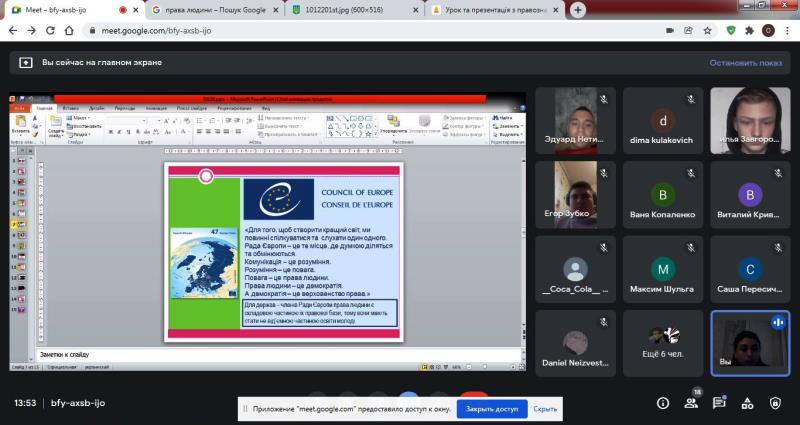
Task: Open Chrome profile avatar menu
Action: (x=768, y=31)
